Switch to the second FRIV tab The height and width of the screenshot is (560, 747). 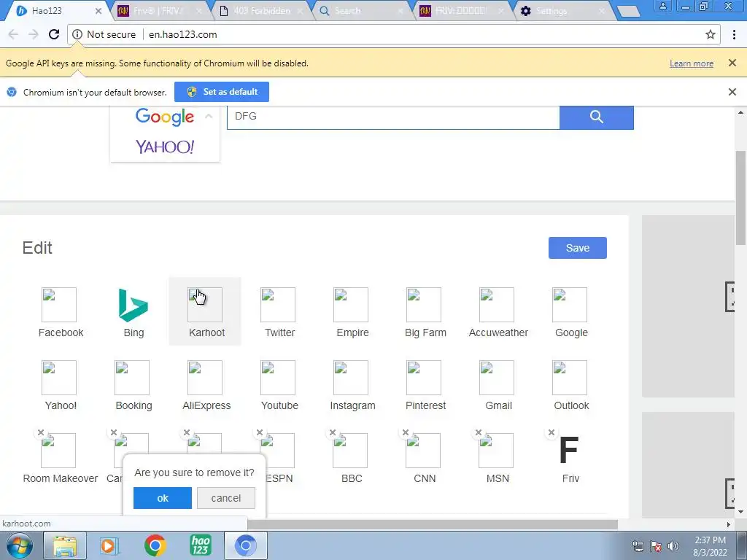[461, 10]
